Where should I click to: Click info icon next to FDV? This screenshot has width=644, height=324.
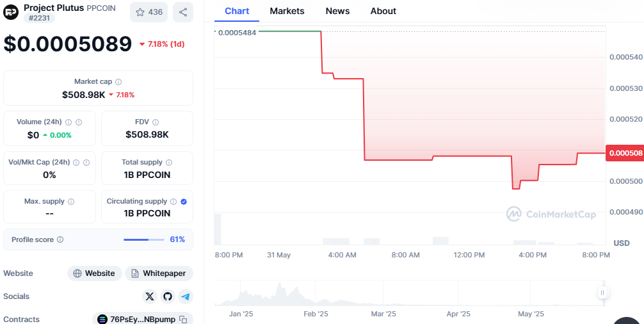click(156, 122)
